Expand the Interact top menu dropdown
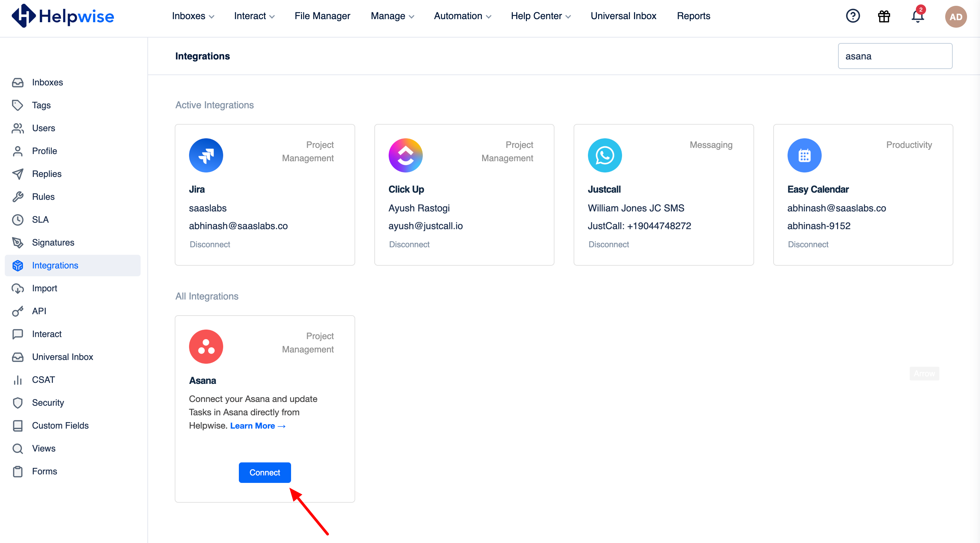 (x=254, y=16)
